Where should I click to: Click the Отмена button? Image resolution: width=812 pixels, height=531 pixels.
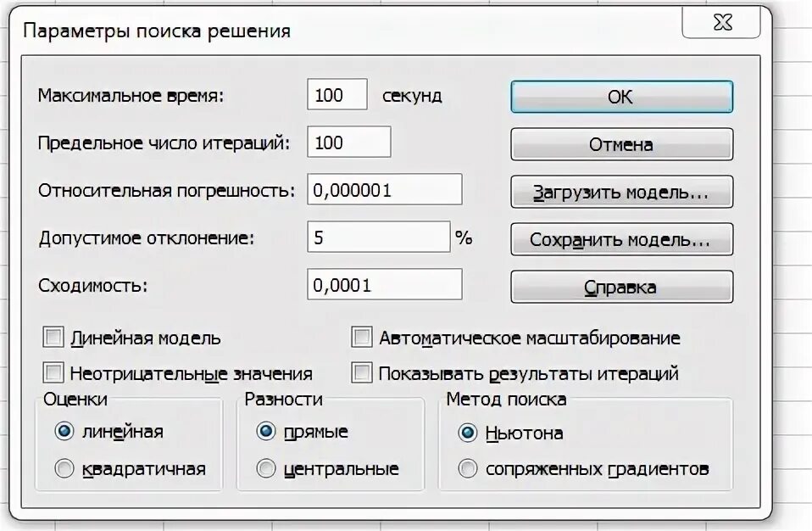point(621,144)
